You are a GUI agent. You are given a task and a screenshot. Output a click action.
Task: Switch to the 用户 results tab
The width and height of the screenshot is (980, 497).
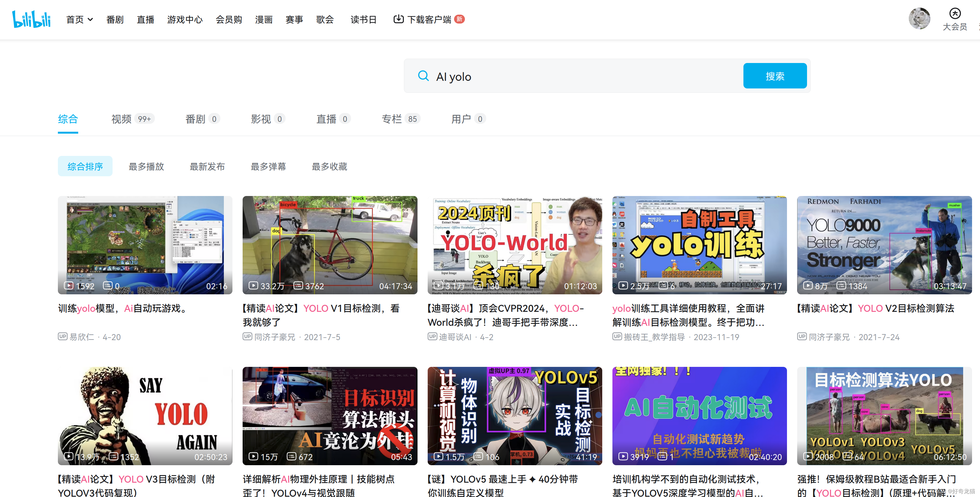click(x=468, y=119)
